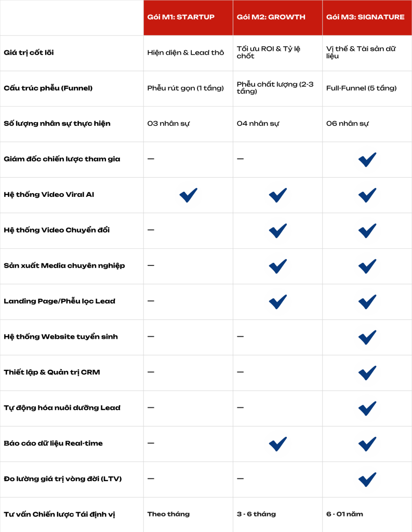The image size is (412, 532).
Task: Open the Gói M3: SIGNATURE plan header
Action: click(365, 17)
